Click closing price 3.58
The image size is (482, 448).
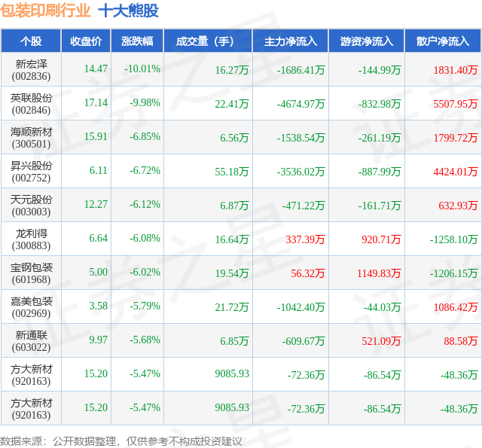click(x=99, y=306)
